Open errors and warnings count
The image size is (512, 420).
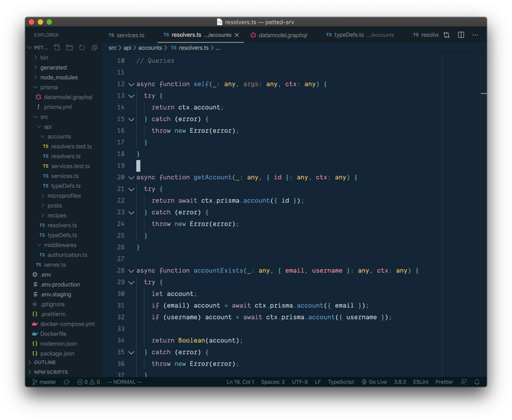click(x=89, y=382)
